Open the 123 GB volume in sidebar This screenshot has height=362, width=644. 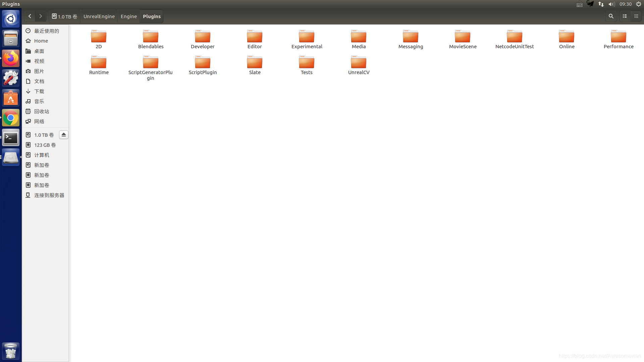[45, 145]
